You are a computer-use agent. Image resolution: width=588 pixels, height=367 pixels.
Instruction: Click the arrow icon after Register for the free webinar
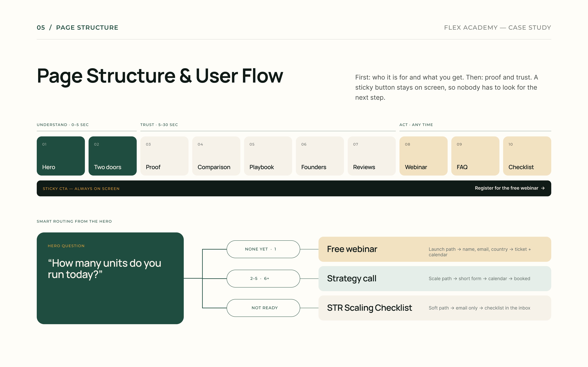pos(543,188)
